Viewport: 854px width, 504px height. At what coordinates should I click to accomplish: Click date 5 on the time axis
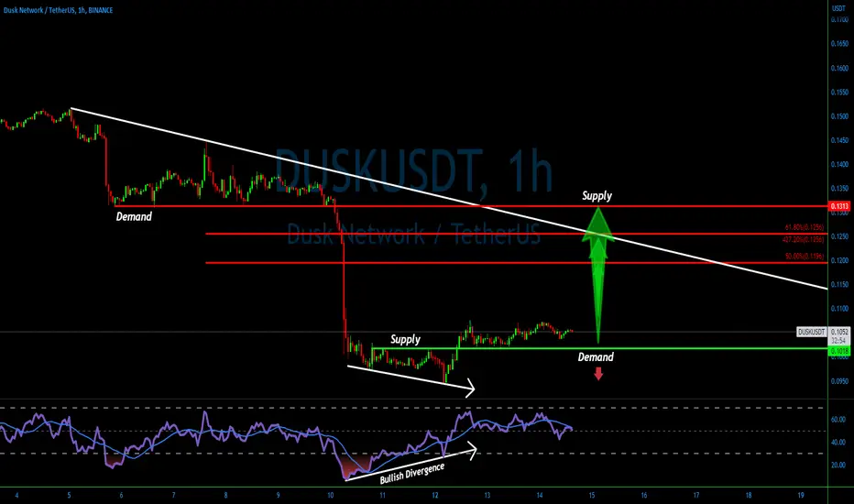click(x=69, y=495)
